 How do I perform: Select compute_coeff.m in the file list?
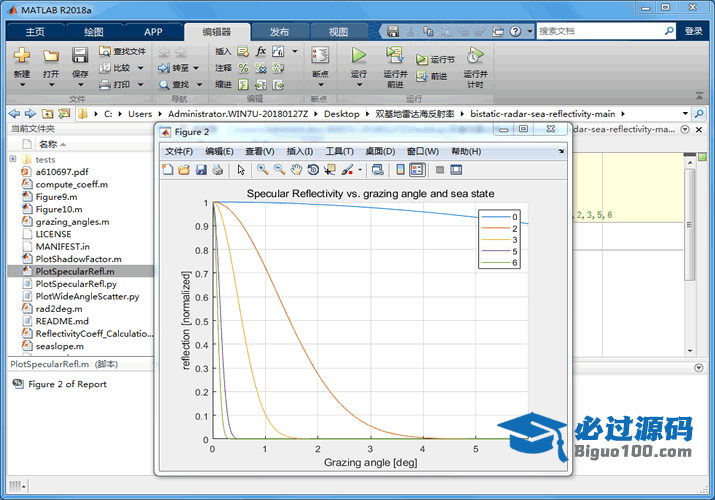tap(72, 185)
